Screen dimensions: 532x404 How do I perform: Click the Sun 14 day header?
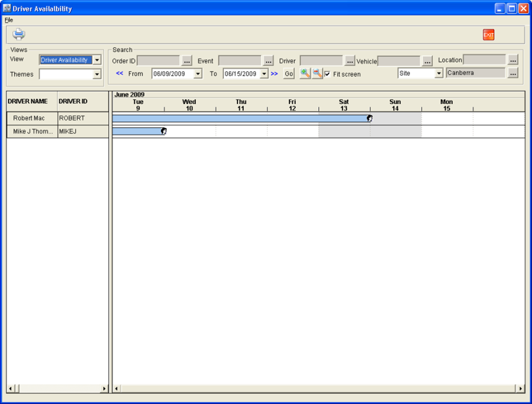(395, 105)
